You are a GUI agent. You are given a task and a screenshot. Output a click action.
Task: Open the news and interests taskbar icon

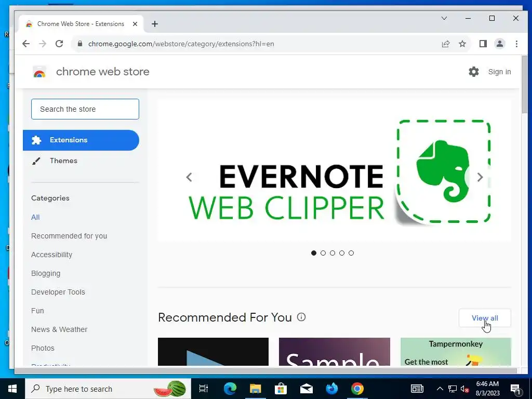[417, 389]
